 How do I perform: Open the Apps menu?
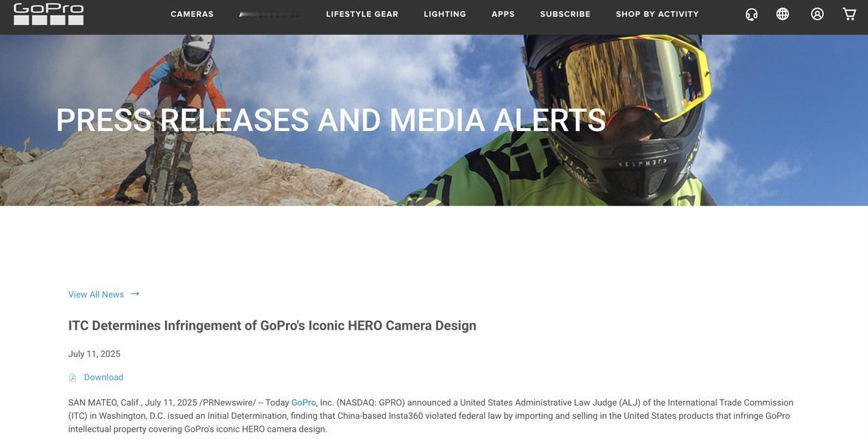[503, 14]
